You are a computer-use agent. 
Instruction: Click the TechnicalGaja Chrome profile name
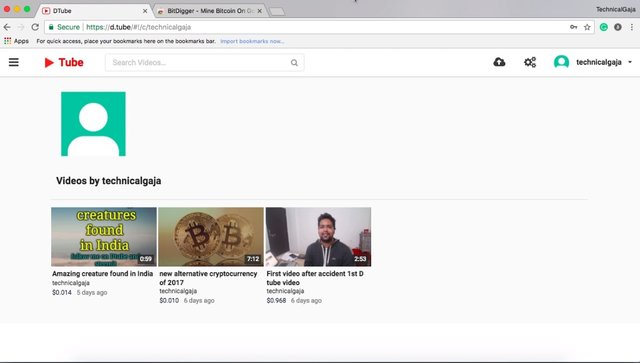(x=616, y=9)
